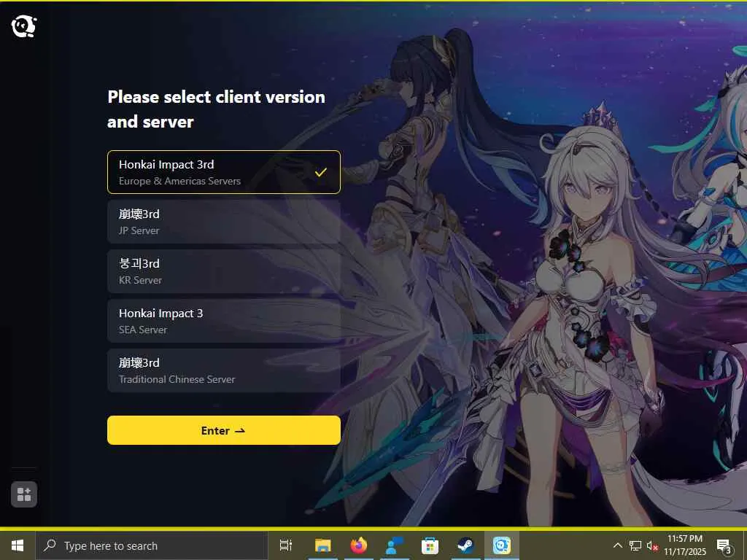The image size is (747, 560).
Task: Click the HoYoPlay launcher logo
Action: point(24,26)
